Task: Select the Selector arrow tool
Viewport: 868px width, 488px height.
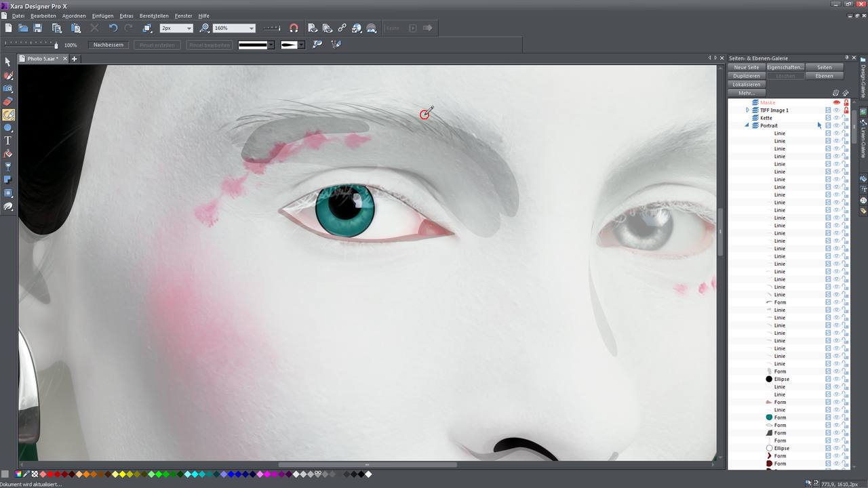Action: pos(8,62)
